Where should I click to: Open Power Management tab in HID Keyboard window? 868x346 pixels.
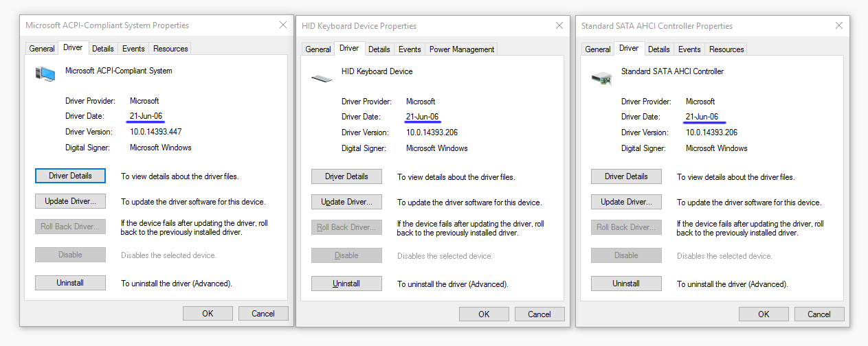click(462, 49)
